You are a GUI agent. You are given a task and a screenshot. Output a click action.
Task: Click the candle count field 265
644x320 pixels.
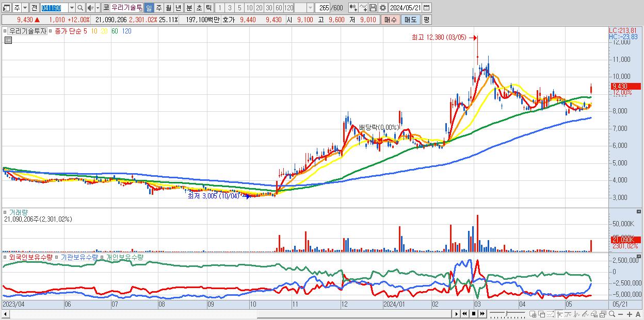tap(324, 8)
